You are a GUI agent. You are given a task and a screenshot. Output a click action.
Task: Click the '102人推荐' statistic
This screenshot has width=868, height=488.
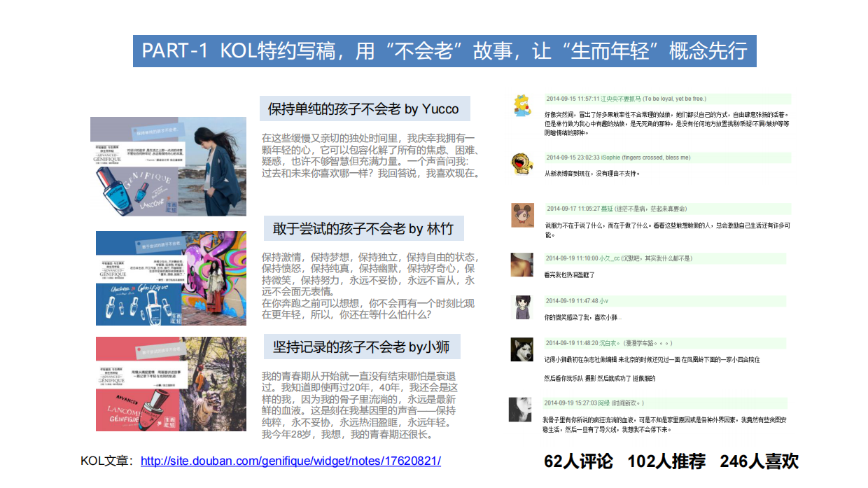pos(666,461)
